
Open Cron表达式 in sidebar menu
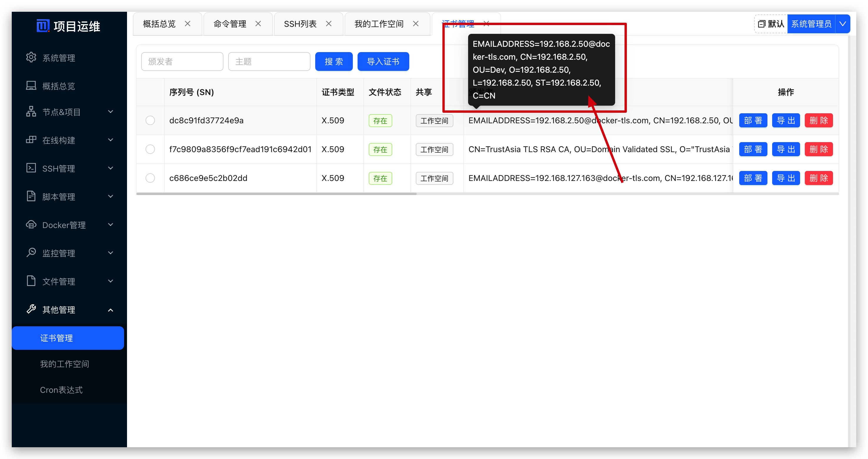61,390
